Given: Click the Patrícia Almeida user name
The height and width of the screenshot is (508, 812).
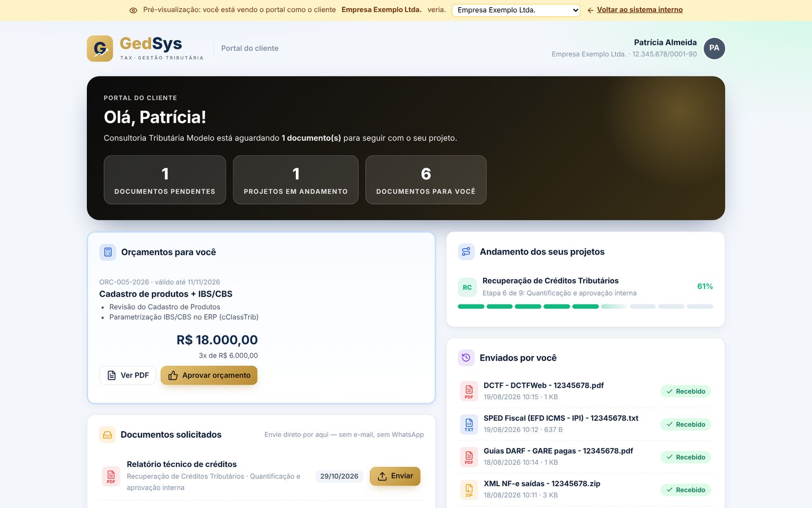Looking at the screenshot, I should (x=665, y=43).
